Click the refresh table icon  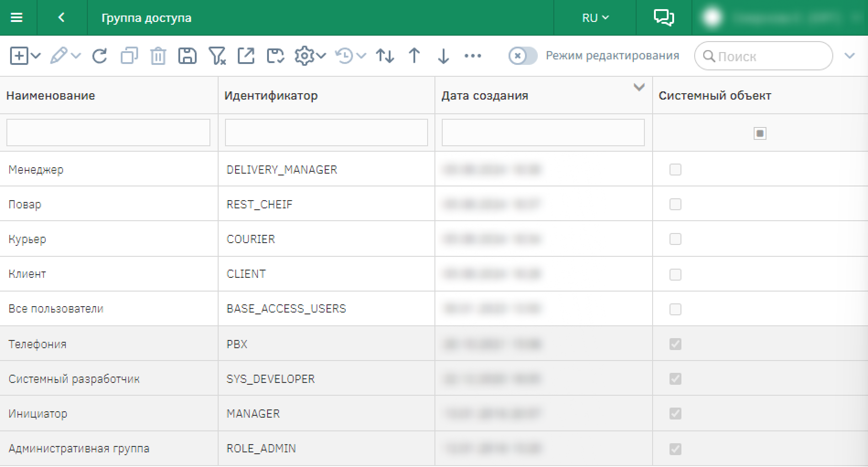tap(100, 56)
